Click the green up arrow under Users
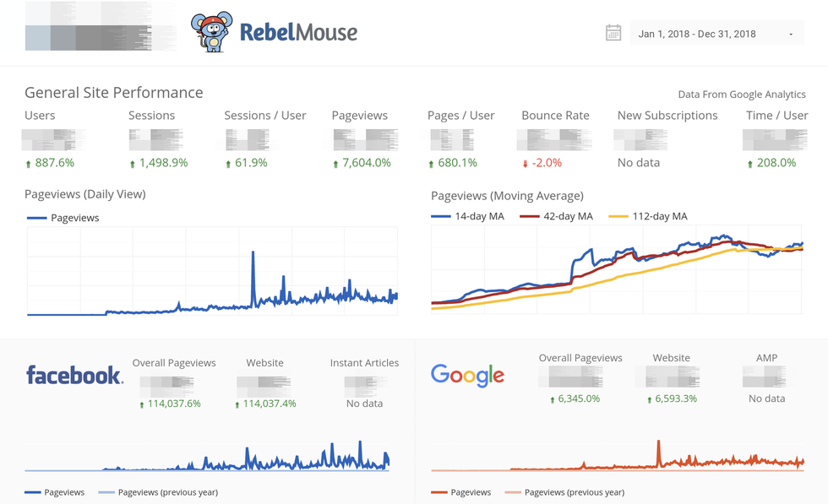This screenshot has height=504, width=828. coord(29,164)
